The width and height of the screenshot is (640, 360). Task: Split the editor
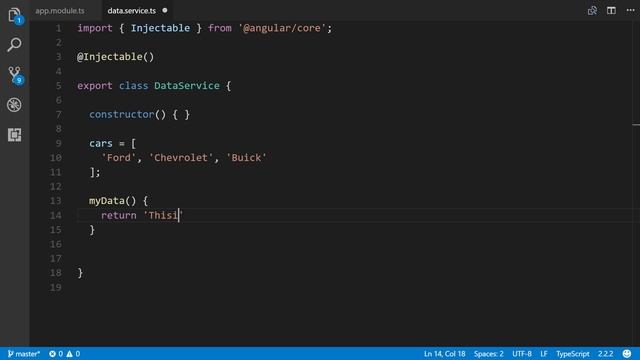point(611,11)
